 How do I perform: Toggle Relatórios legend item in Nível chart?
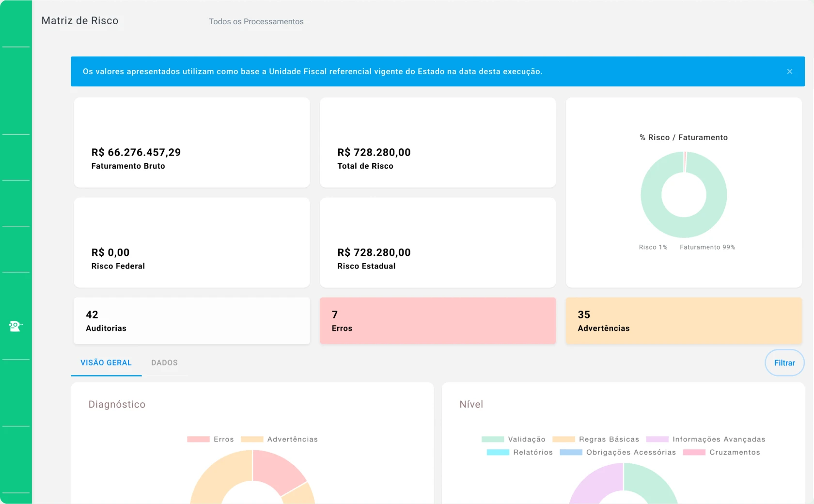tap(519, 452)
